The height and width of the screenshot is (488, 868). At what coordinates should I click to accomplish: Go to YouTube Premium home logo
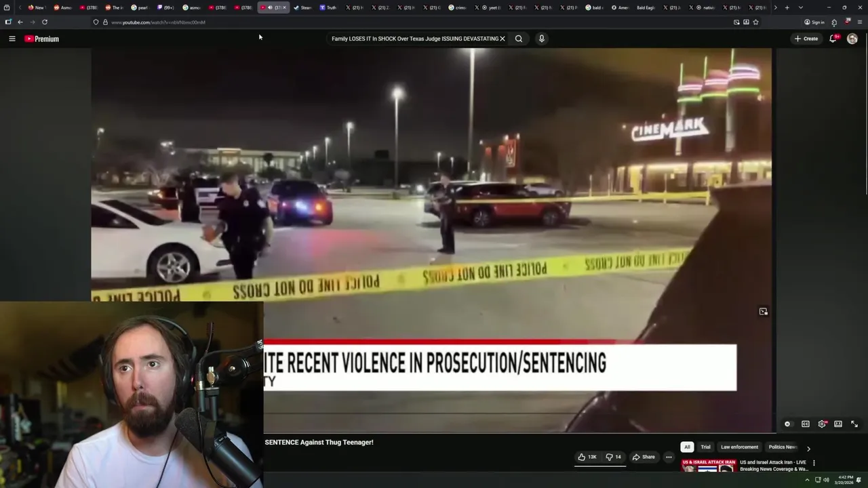(x=42, y=39)
